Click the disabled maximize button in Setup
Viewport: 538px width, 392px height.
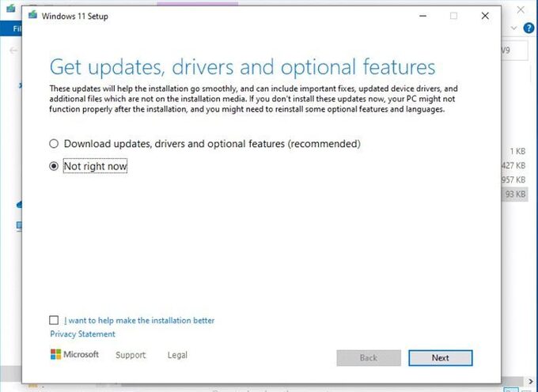tap(453, 16)
